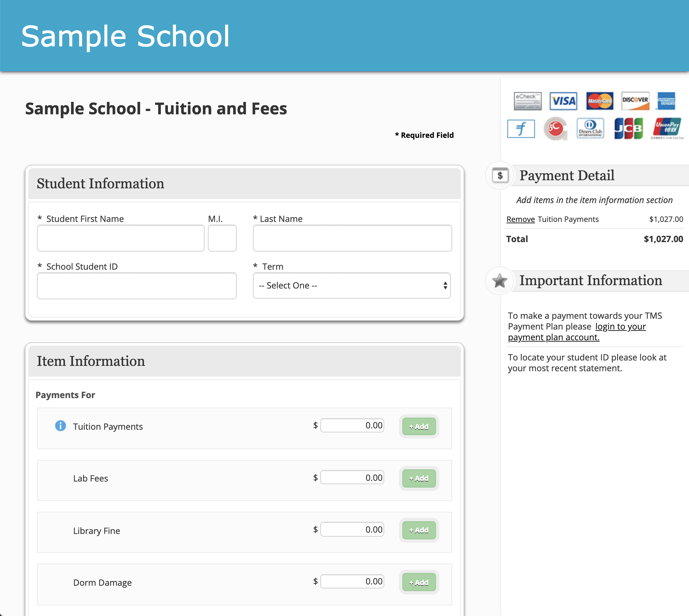Click the MasterCard logo
The height and width of the screenshot is (616, 689).
[599, 101]
